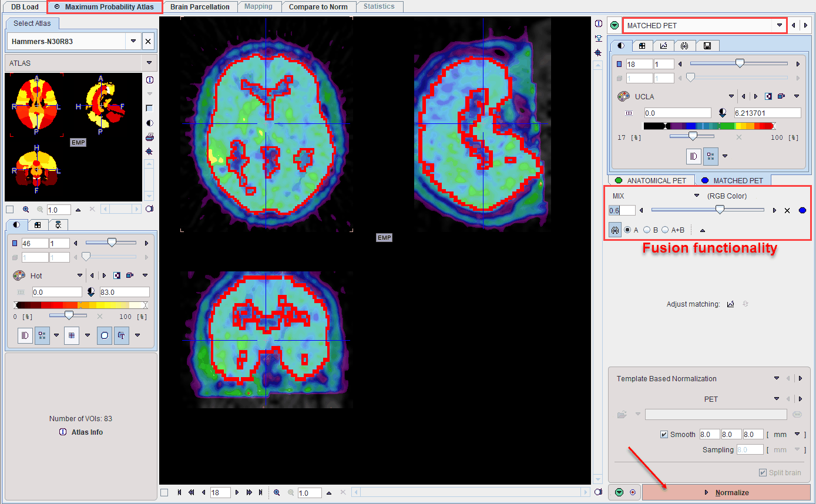Go to first slice in main viewer

click(x=179, y=493)
